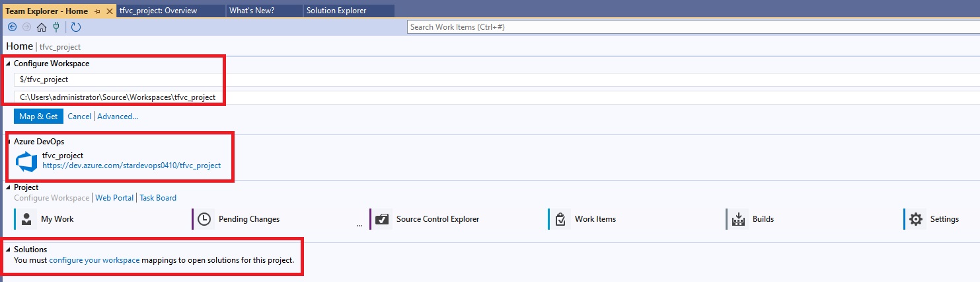Click the Azure DevOps logo icon
The image size is (980, 282).
click(26, 162)
